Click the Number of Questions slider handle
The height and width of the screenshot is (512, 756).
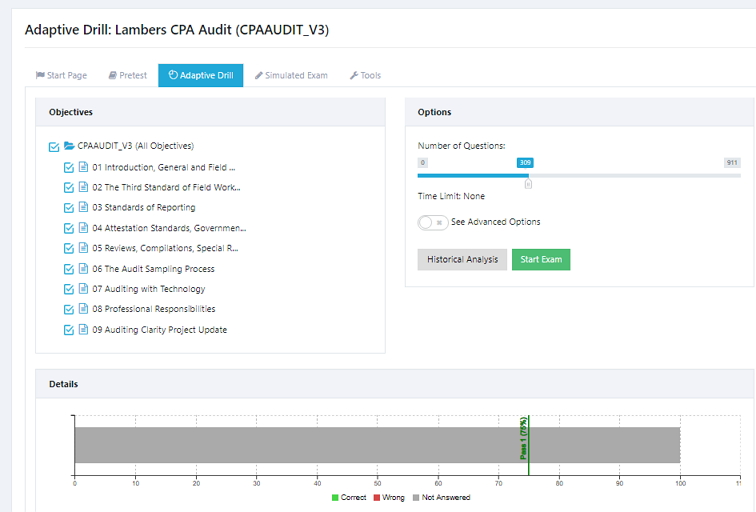[528, 184]
